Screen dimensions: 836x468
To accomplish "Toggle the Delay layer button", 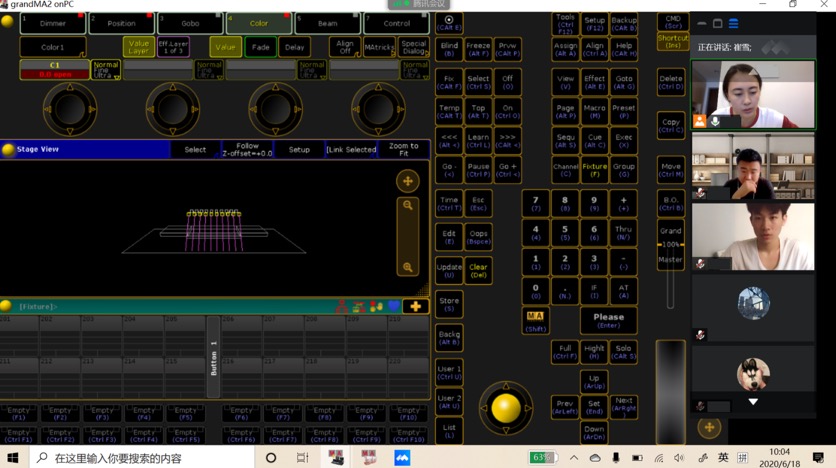I will pos(294,47).
